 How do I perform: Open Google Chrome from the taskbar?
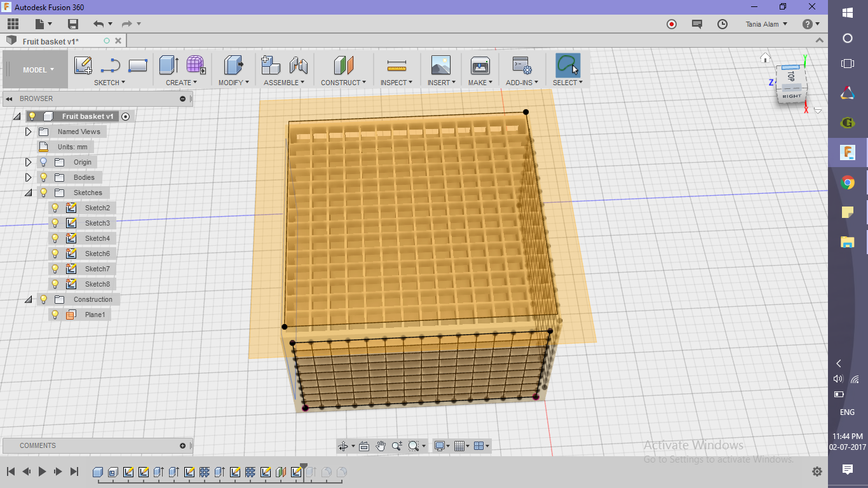[848, 183]
